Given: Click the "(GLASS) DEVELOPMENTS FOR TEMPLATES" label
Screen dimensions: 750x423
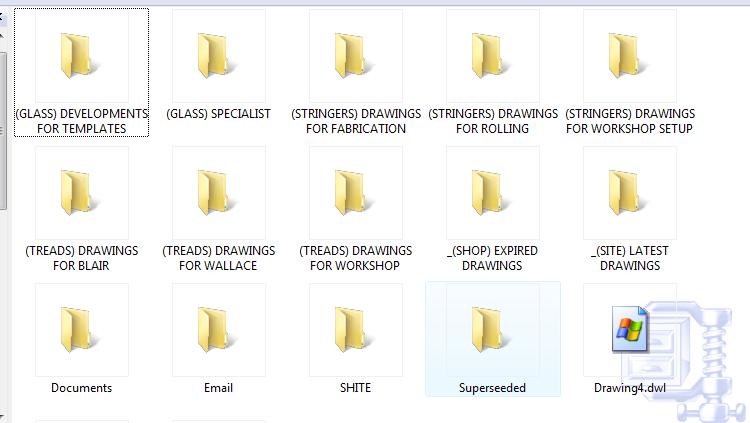Looking at the screenshot, I should coord(82,121).
